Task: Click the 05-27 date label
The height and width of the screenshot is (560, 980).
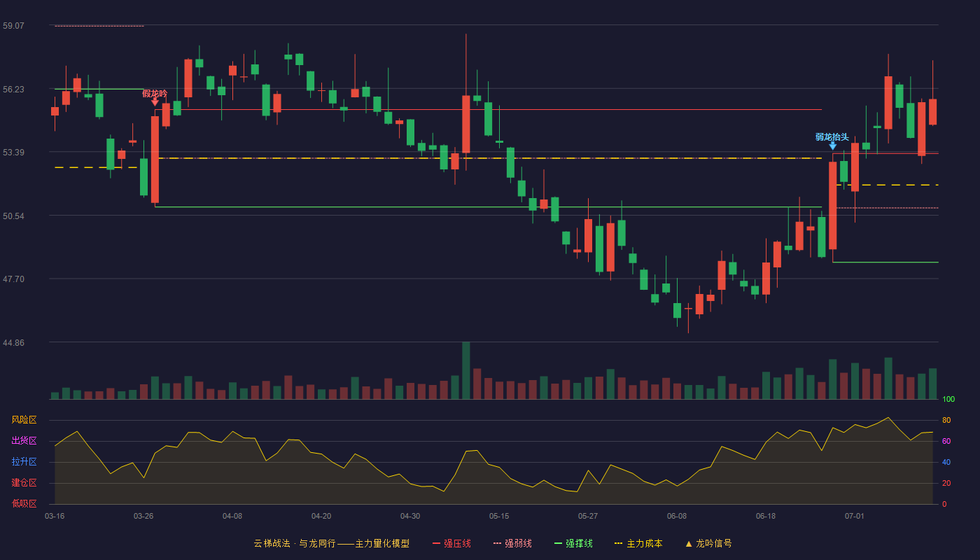Action: pos(588,516)
